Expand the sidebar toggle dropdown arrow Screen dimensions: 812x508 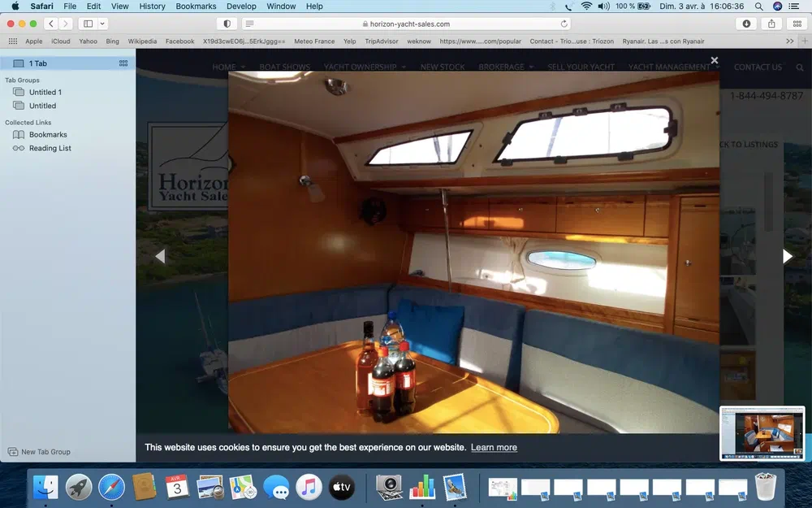pyautogui.click(x=102, y=24)
